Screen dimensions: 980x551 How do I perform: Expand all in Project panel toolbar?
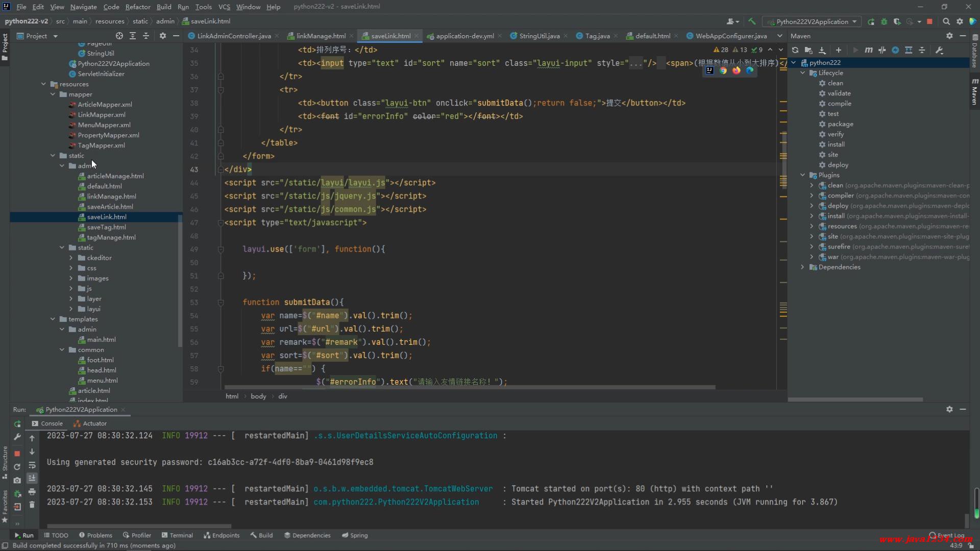point(133,36)
